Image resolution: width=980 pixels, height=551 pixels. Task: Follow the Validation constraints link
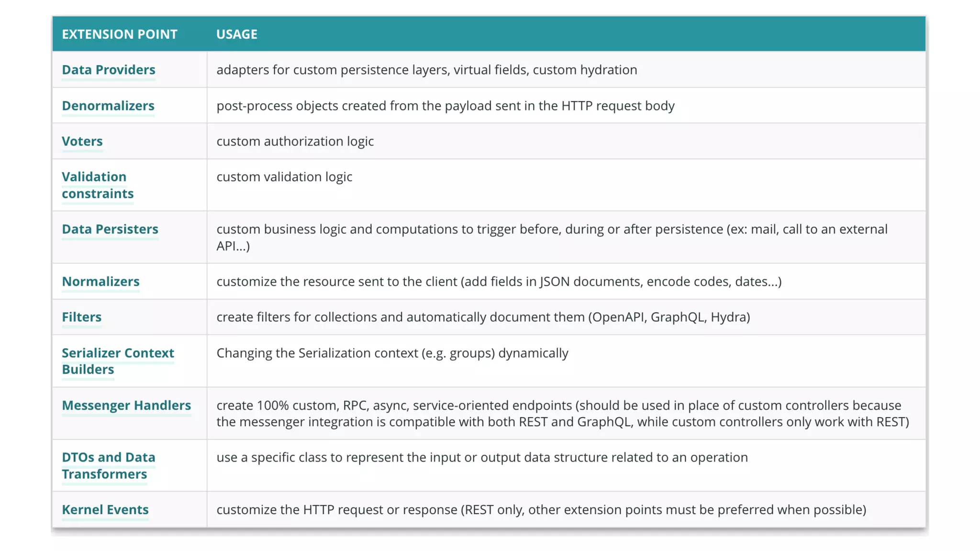[98, 185]
